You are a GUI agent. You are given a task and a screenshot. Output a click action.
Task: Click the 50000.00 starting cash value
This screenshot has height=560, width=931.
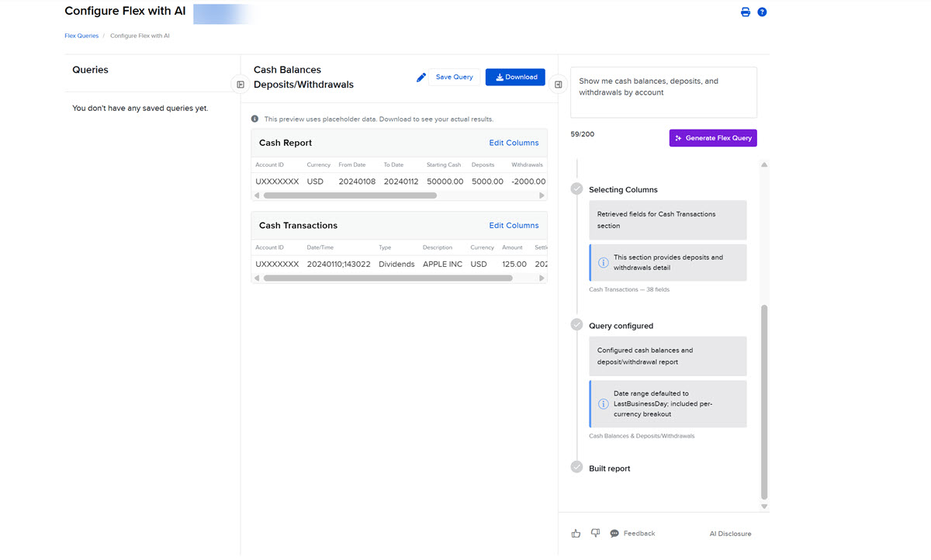(445, 181)
